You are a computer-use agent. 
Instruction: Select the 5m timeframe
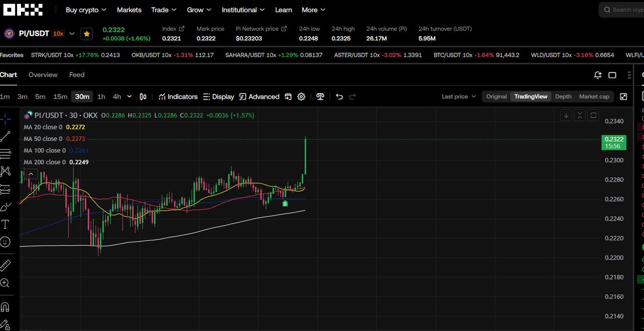pyautogui.click(x=40, y=97)
